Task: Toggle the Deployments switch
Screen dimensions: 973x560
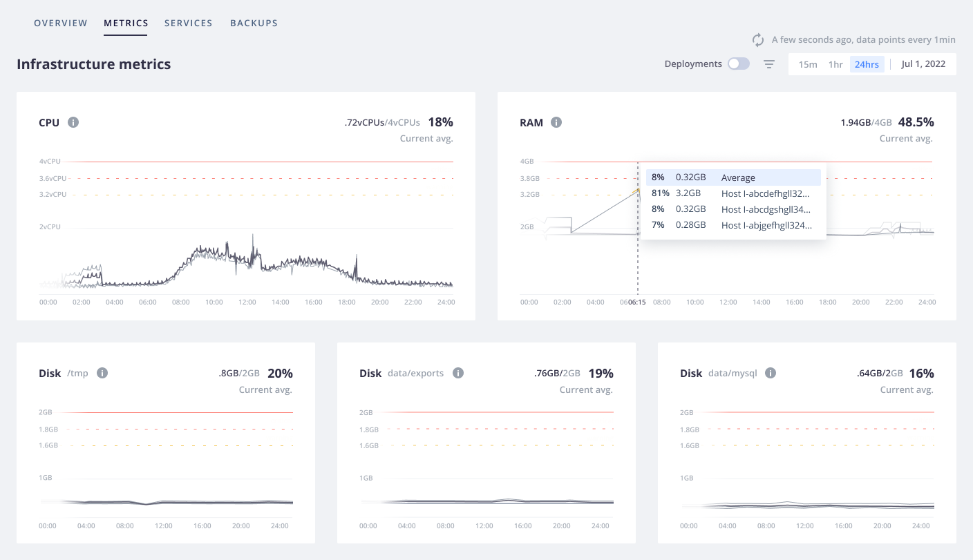Action: point(739,64)
